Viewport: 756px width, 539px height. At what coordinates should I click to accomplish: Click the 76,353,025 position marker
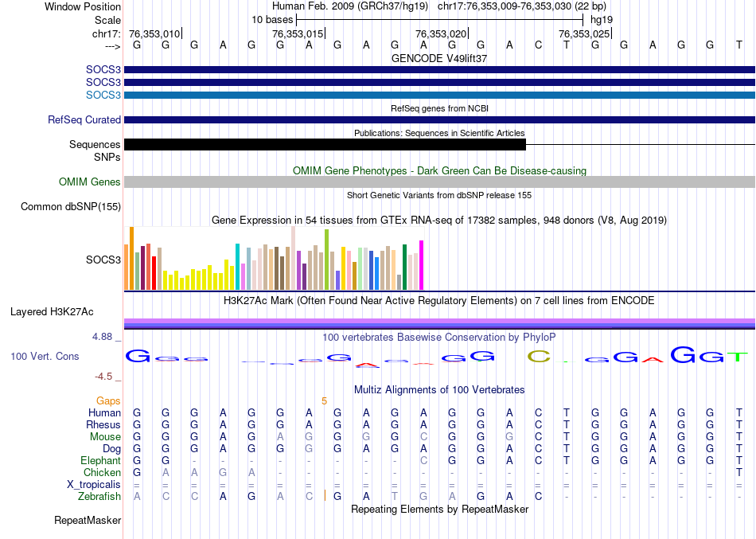click(x=585, y=33)
